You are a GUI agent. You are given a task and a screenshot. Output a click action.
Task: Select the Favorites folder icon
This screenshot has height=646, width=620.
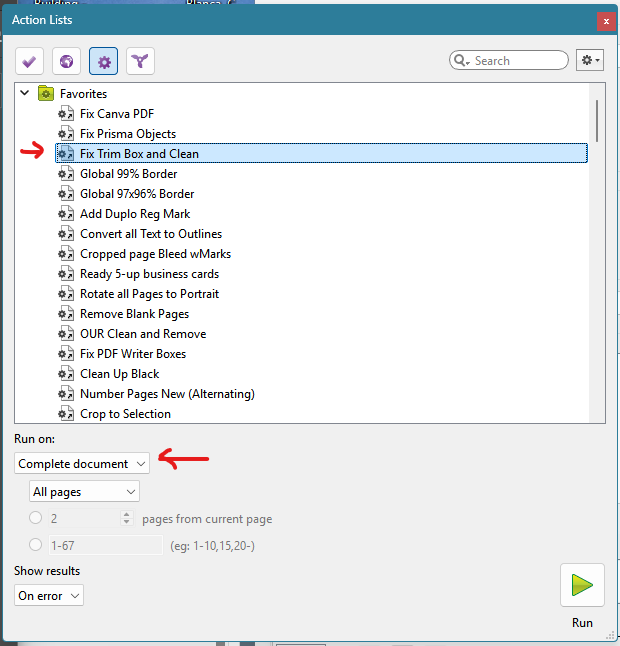pos(46,93)
